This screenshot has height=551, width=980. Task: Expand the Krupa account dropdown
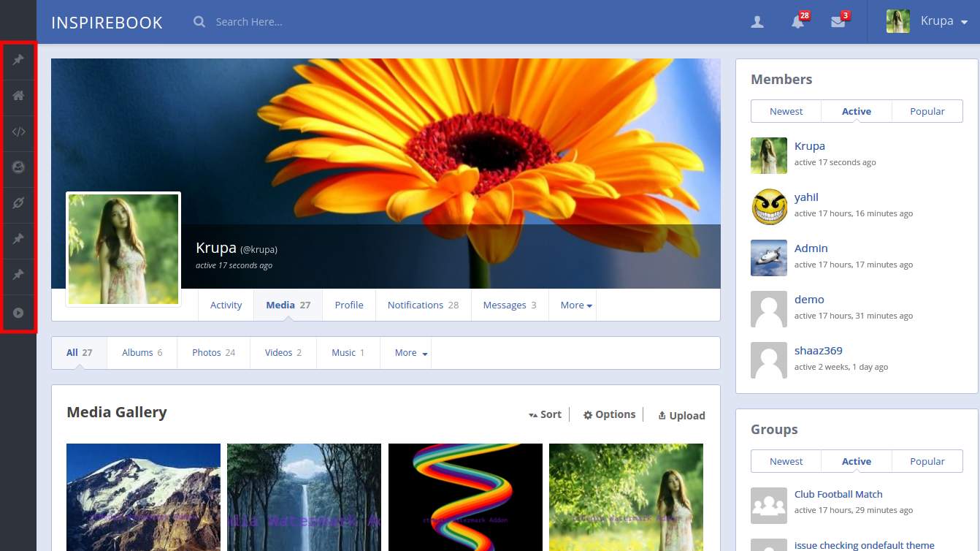click(x=927, y=21)
